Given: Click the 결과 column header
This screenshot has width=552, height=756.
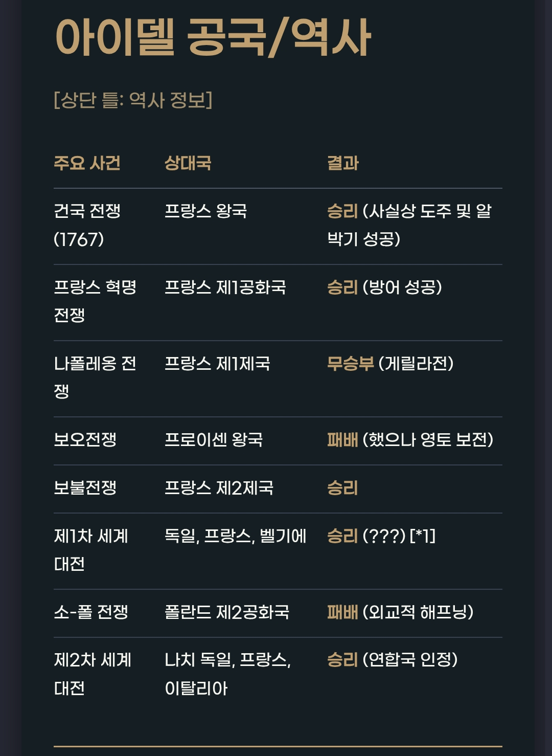Looking at the screenshot, I should coord(343,163).
